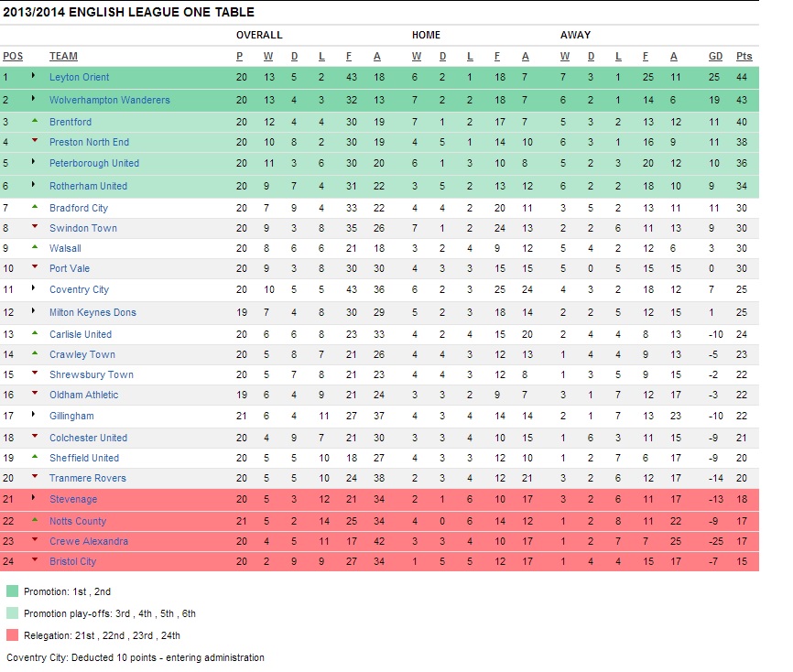793x672 pixels.
Task: Click the POS column header
Action: coord(13,57)
